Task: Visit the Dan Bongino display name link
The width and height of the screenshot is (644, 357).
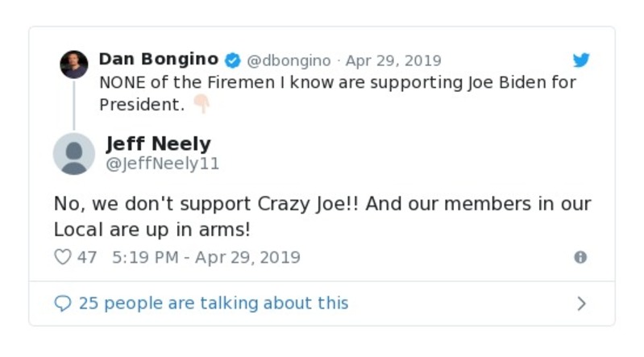Action: [159, 60]
